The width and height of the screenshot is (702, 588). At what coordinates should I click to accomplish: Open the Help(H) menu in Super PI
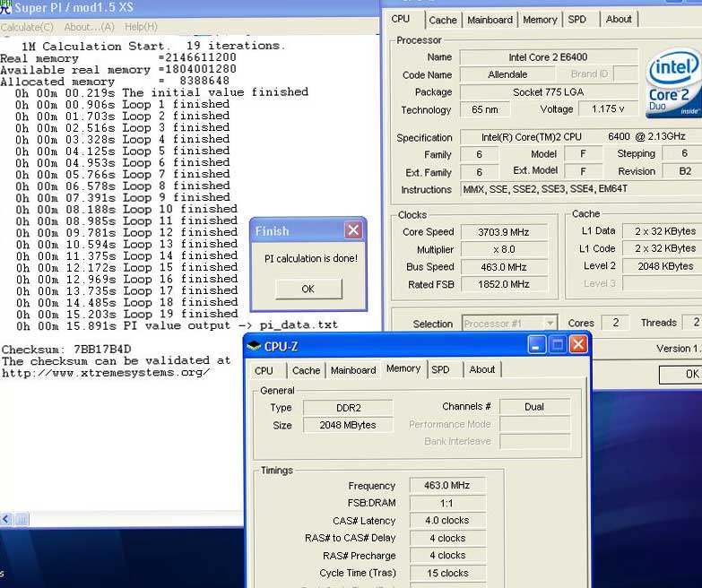(141, 27)
